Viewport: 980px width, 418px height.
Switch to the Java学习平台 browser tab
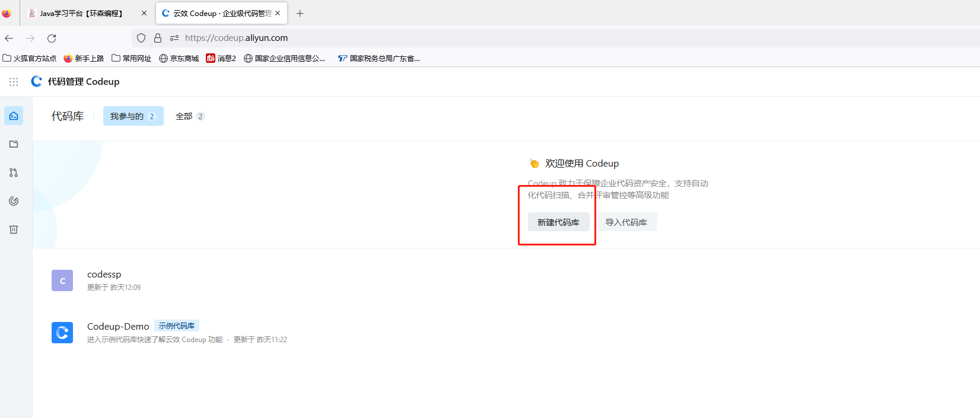(87, 13)
